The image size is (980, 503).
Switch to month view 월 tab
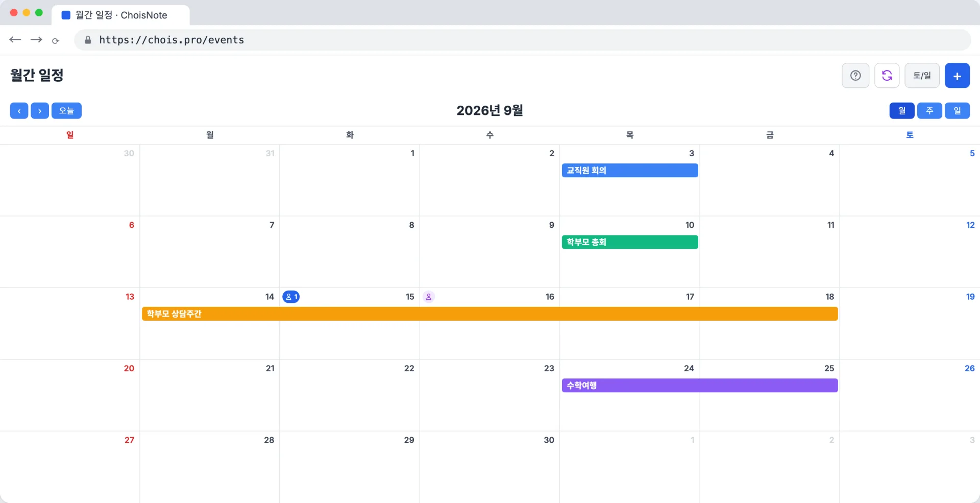click(x=902, y=111)
